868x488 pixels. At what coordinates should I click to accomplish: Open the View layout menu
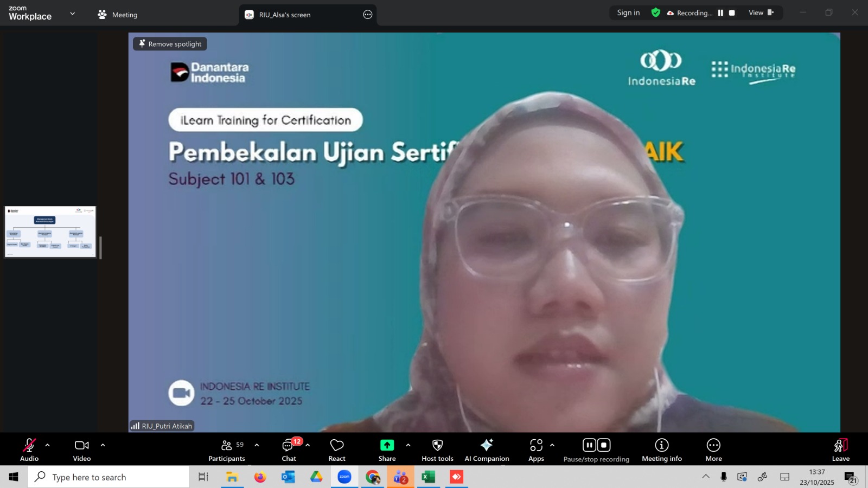coord(761,13)
